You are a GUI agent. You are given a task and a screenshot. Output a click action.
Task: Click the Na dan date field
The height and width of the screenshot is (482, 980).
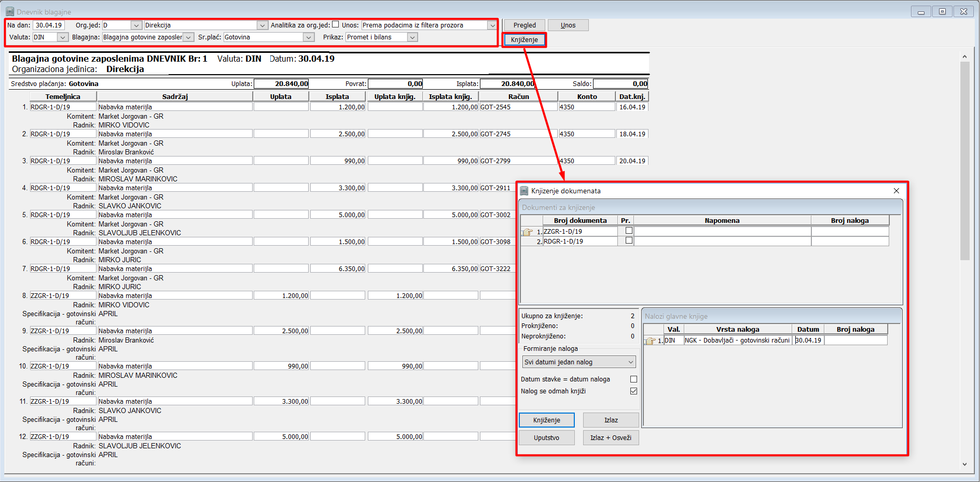(x=49, y=25)
